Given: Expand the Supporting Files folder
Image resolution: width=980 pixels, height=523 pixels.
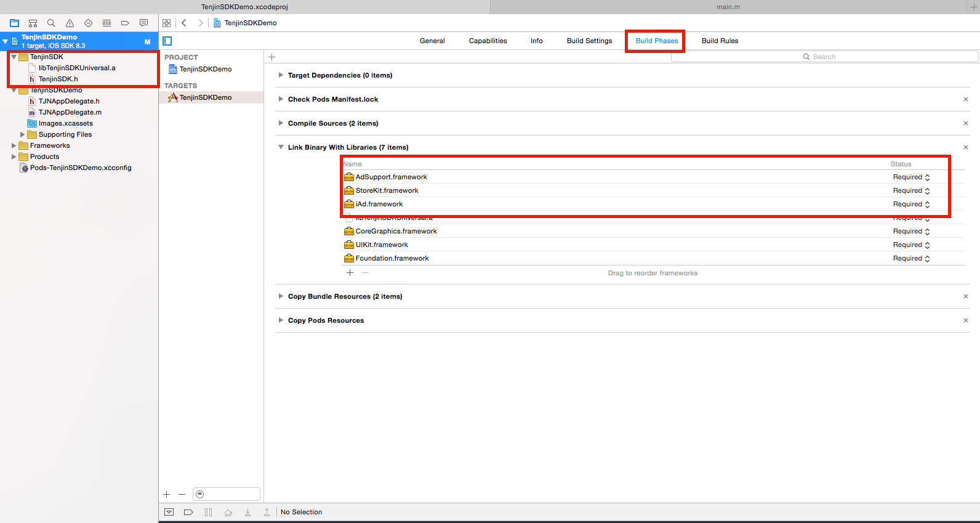Looking at the screenshot, I should click(23, 134).
